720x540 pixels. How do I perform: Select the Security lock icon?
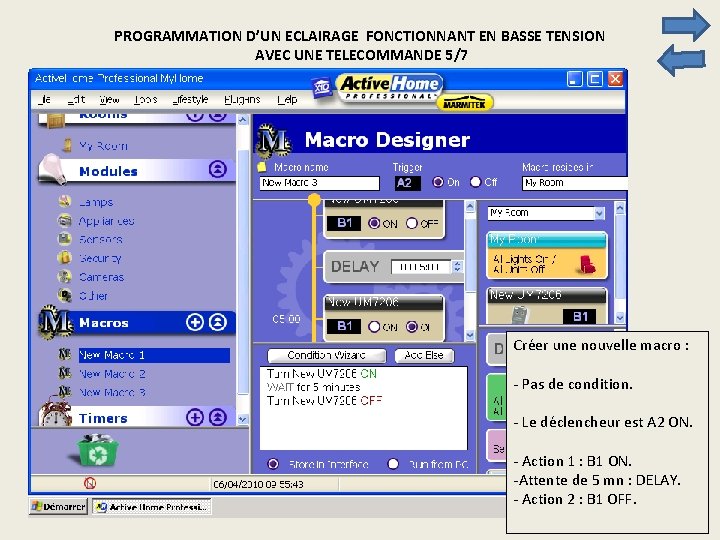(65, 258)
